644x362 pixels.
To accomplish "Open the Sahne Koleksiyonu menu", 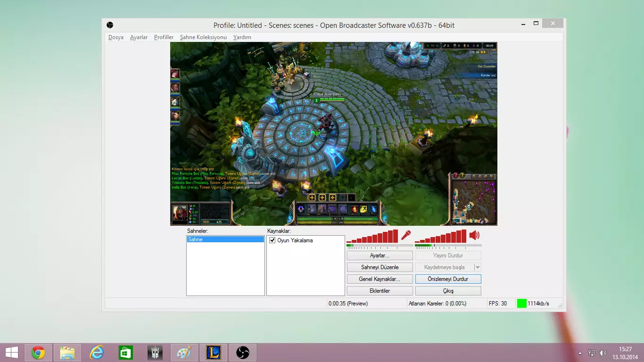I will click(203, 37).
